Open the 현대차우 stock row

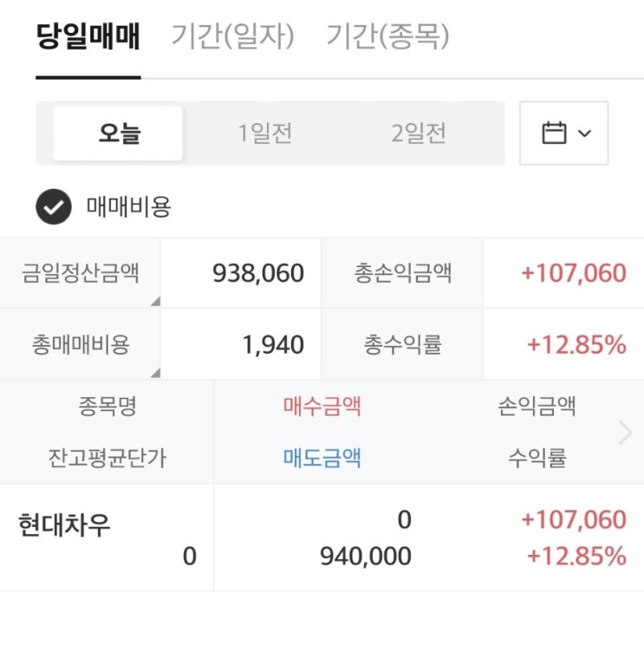pos(65,526)
